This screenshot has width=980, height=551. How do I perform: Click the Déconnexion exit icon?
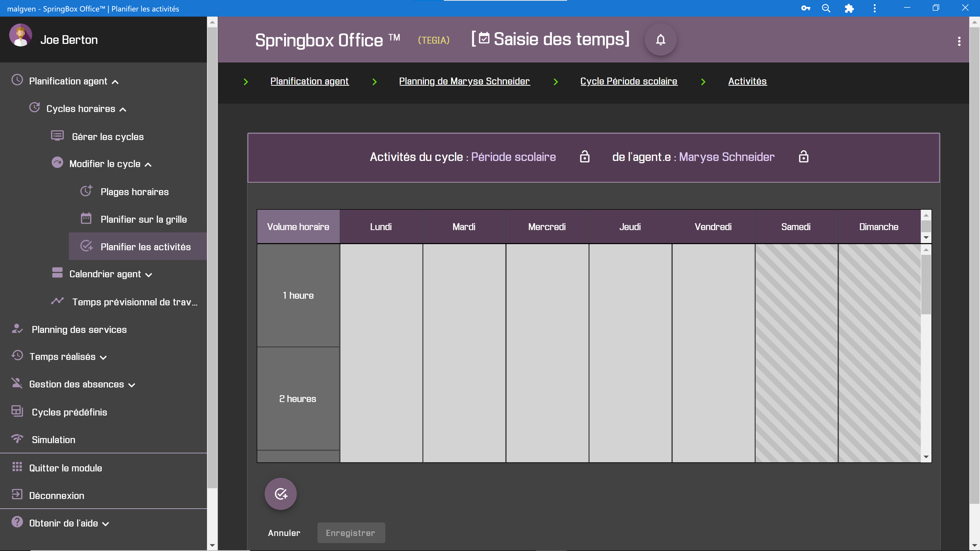[17, 494]
